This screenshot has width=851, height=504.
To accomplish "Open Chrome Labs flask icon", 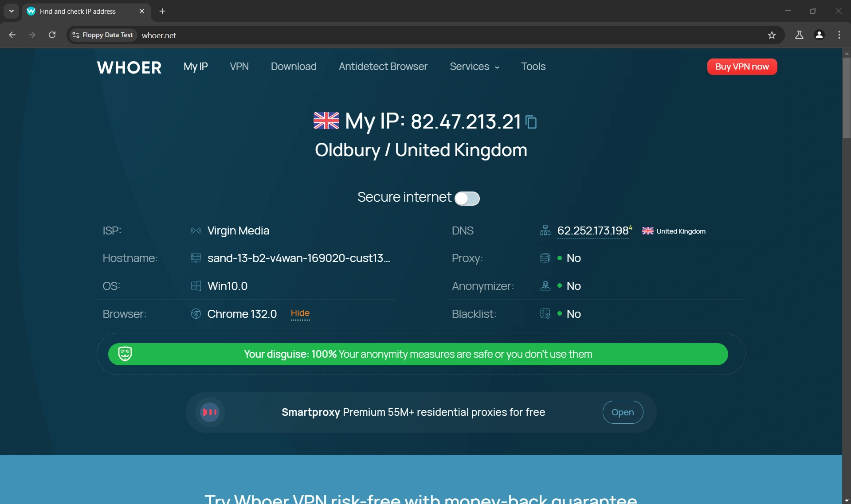I will tap(799, 35).
